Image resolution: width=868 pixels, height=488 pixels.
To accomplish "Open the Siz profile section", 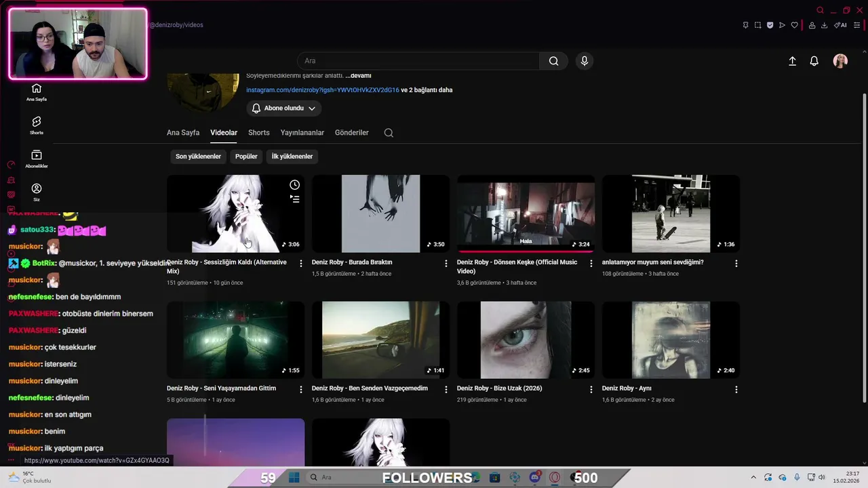I will (x=37, y=192).
